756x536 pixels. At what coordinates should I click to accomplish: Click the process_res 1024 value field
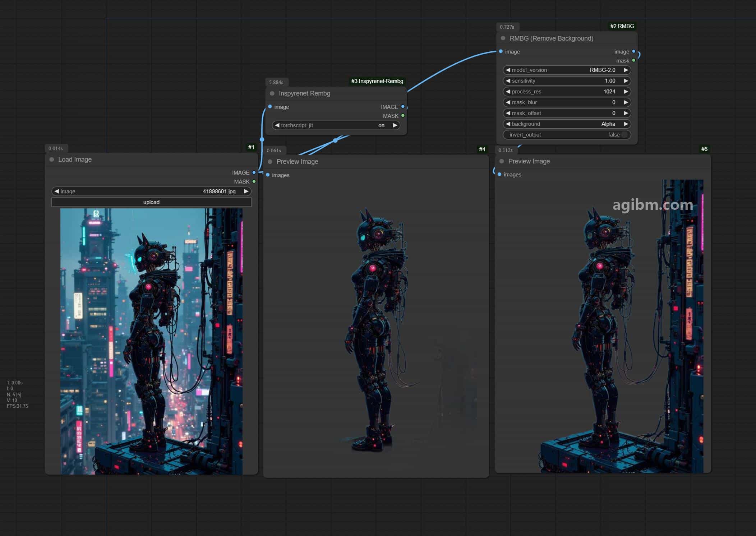pyautogui.click(x=567, y=92)
